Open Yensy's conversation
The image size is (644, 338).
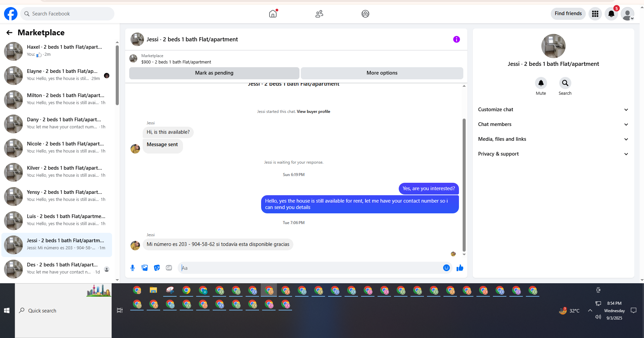(57, 197)
